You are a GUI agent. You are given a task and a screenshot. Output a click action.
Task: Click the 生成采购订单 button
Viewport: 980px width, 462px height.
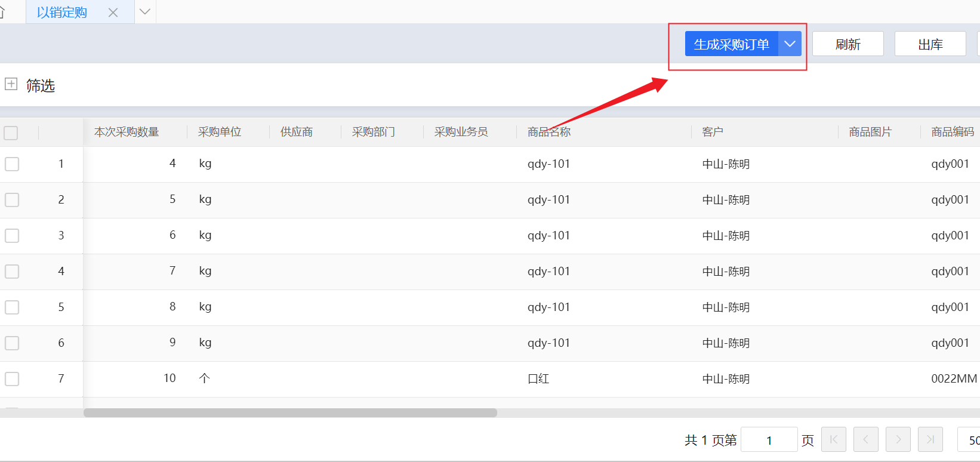tap(731, 44)
